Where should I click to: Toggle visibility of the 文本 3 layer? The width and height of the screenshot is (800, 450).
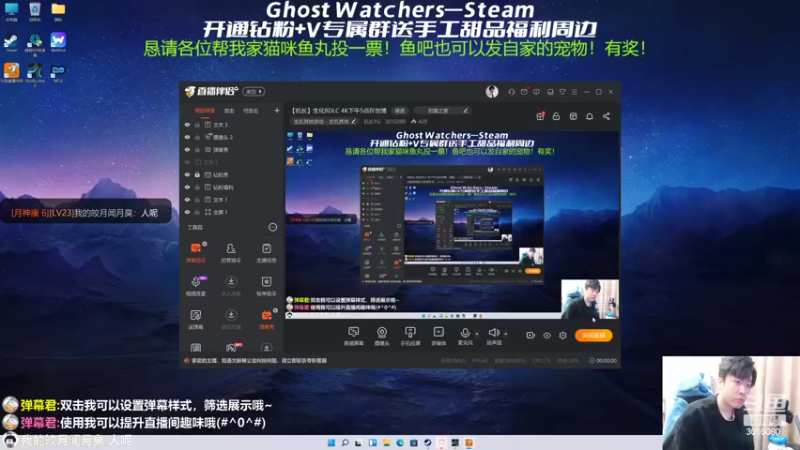tap(187, 124)
